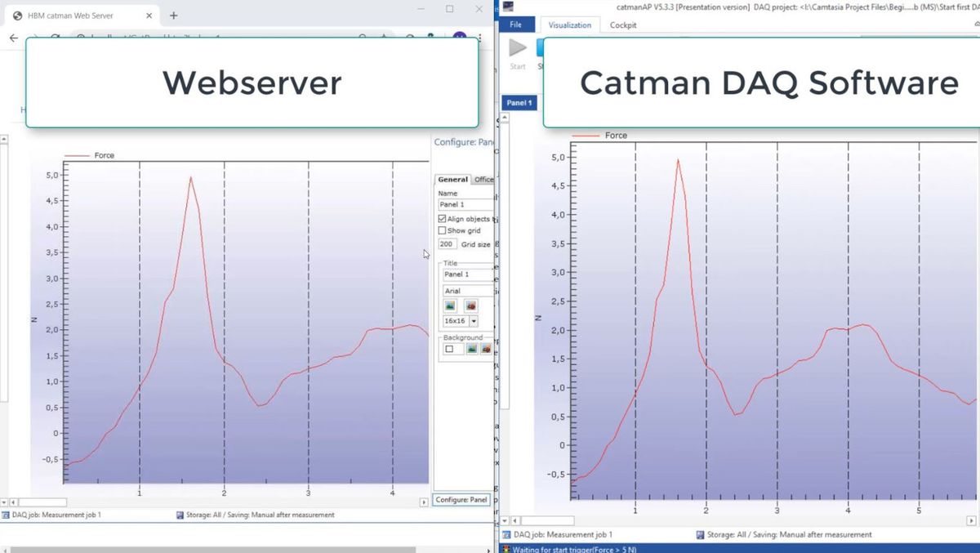Click the first background image icon
The width and height of the screenshot is (980, 553).
[471, 349]
